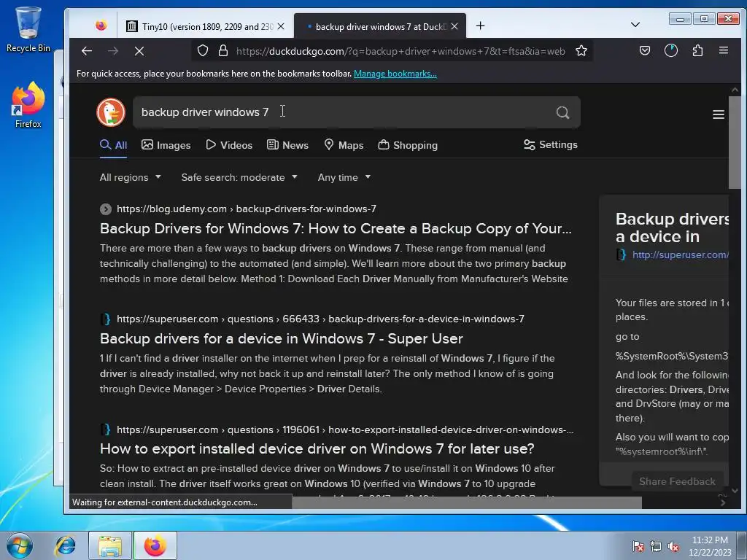Submit search with magnifying glass icon
The height and width of the screenshot is (560, 747).
pyautogui.click(x=562, y=112)
